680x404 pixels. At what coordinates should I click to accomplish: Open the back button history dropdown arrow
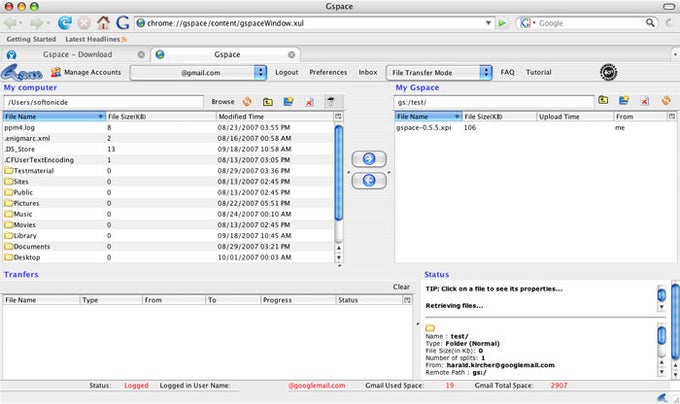pyautogui.click(x=20, y=23)
